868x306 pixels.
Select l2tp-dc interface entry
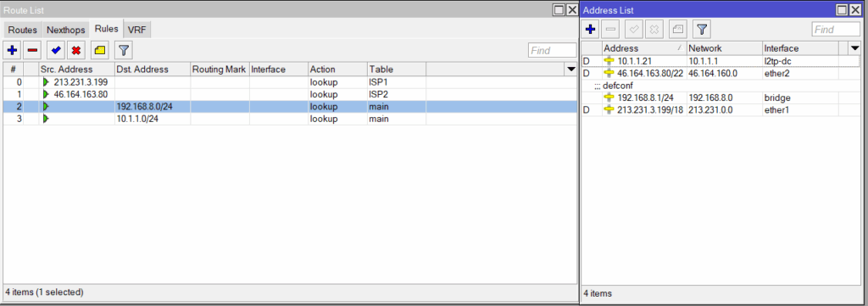(800, 61)
